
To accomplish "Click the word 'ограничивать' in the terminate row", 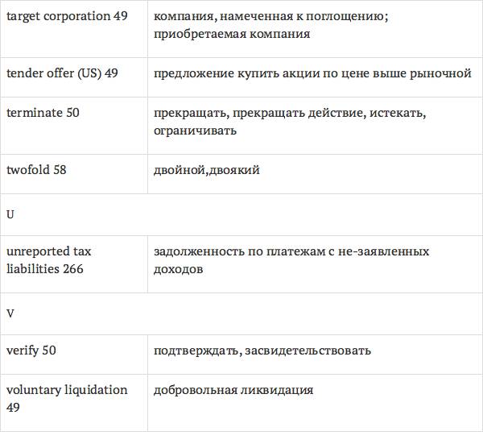I will point(195,130).
